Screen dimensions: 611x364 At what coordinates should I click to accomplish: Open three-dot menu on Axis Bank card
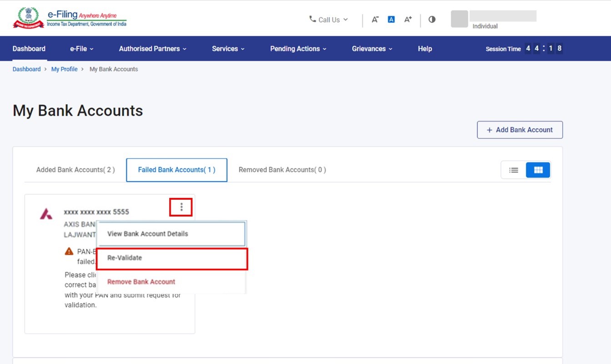[x=181, y=207]
